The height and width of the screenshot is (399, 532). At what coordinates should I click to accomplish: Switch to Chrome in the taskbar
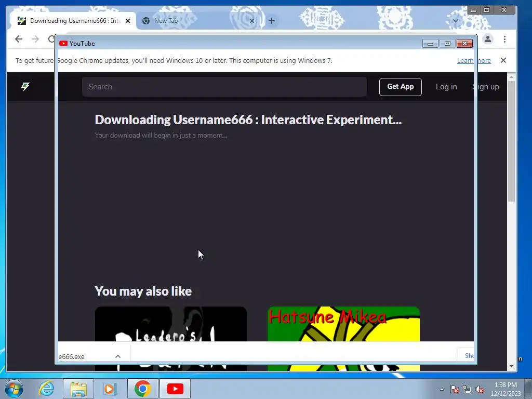(x=142, y=389)
